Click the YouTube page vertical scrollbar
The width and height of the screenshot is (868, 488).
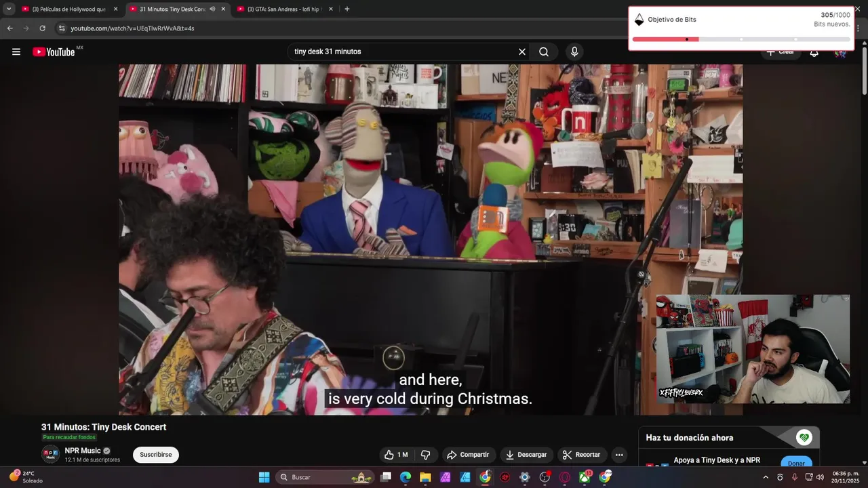tap(864, 68)
